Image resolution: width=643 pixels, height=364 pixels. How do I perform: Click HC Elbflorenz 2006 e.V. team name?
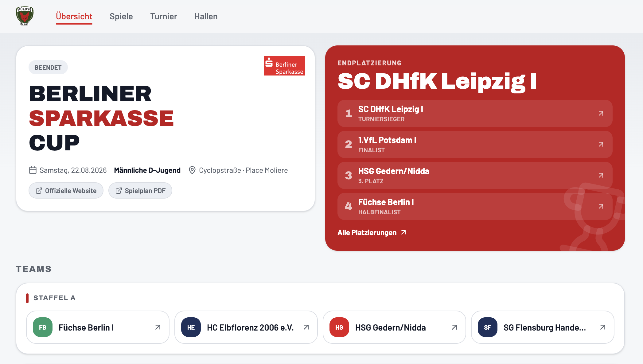(x=250, y=327)
